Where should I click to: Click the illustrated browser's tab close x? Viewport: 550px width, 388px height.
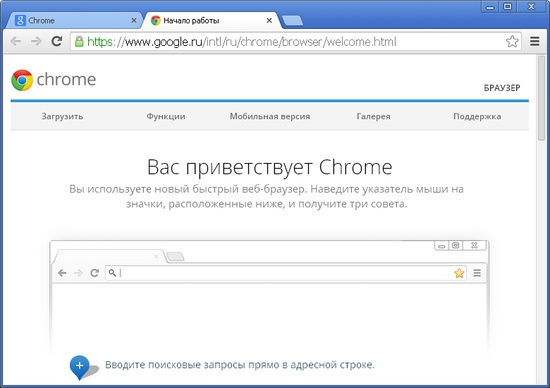pos(156,257)
